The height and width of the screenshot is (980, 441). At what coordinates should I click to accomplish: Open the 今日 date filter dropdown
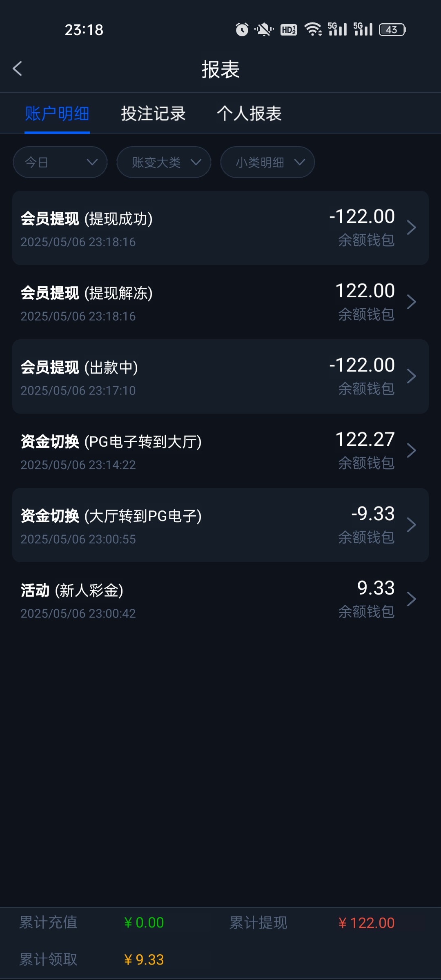coord(60,162)
